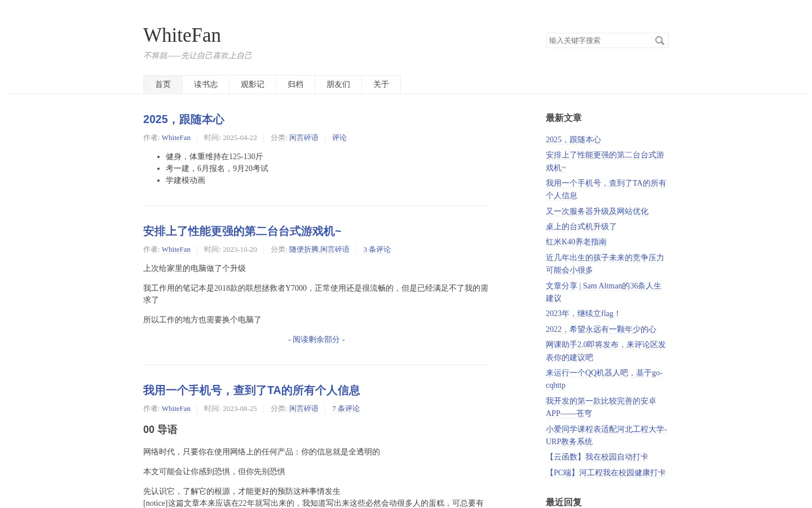Open the 7 条评论 link
This screenshot has width=812, height=508.
click(x=346, y=409)
